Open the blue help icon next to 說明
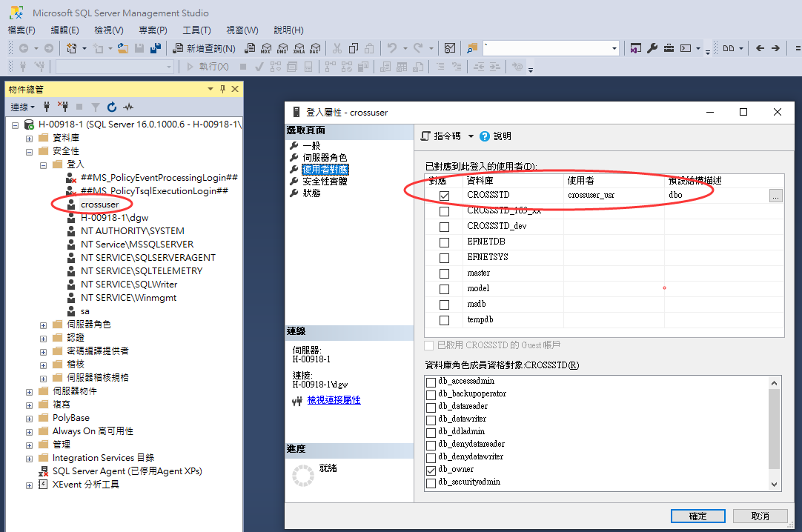Viewport: 802px width, 532px height. point(485,136)
